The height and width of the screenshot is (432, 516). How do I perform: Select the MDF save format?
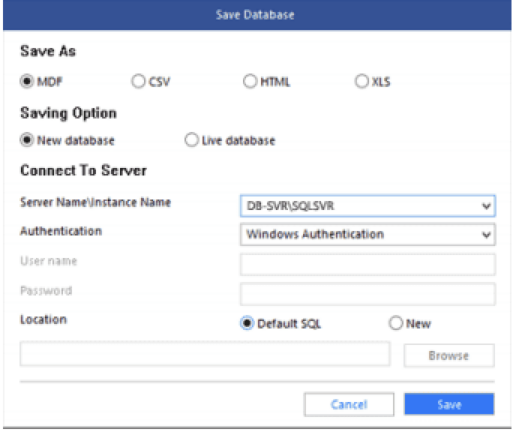(x=27, y=81)
